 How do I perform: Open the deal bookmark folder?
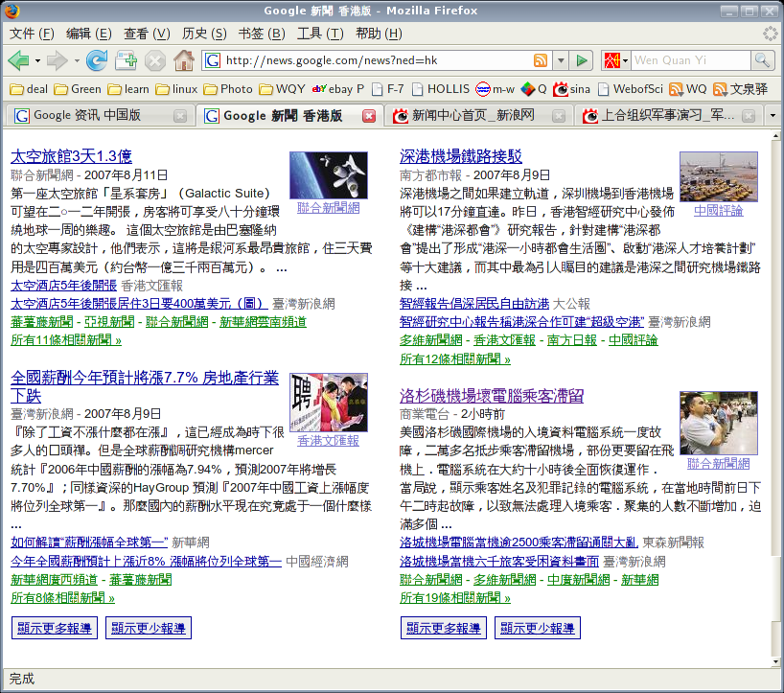tap(29, 89)
